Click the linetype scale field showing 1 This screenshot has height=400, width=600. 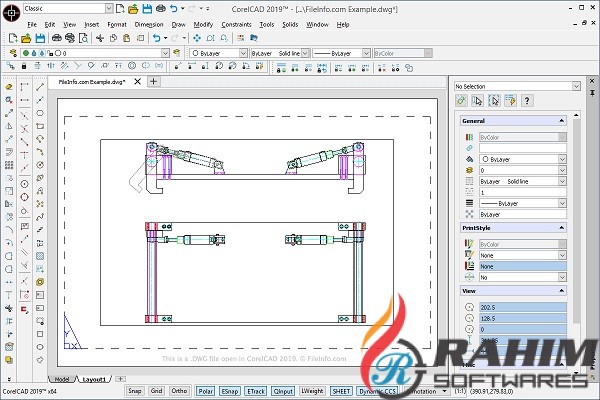click(523, 192)
